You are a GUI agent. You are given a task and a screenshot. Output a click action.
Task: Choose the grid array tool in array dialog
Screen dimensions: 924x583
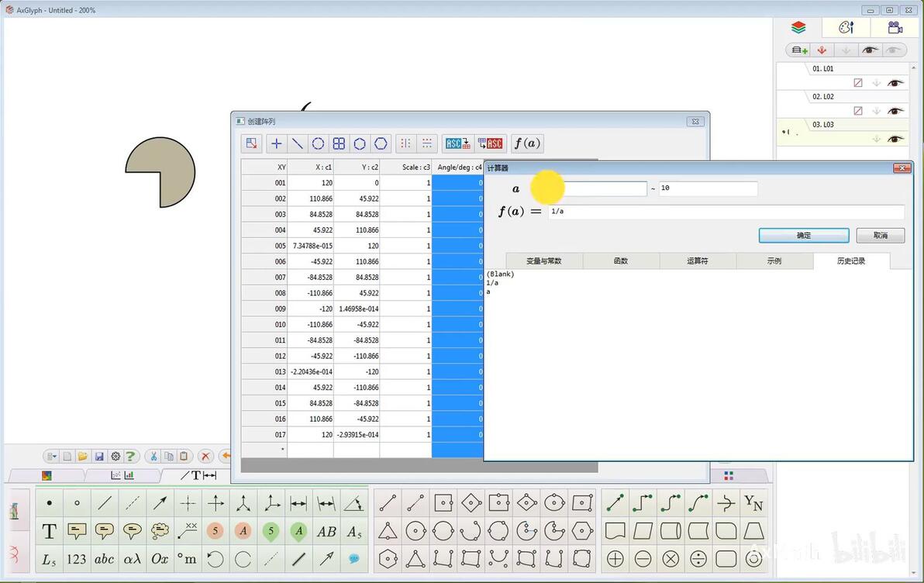pos(339,143)
